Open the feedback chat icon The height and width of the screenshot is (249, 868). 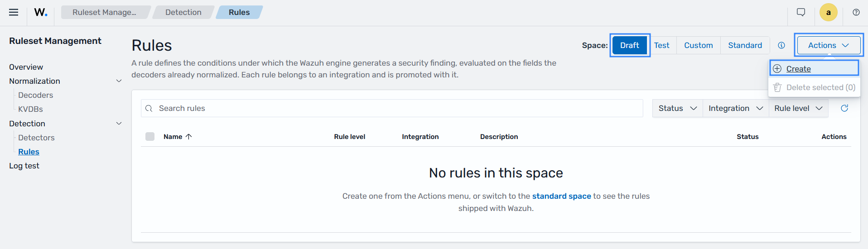coord(801,12)
